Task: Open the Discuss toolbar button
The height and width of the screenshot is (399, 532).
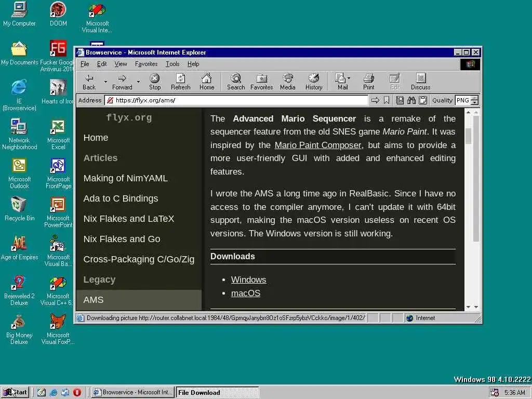Action: [x=421, y=82]
